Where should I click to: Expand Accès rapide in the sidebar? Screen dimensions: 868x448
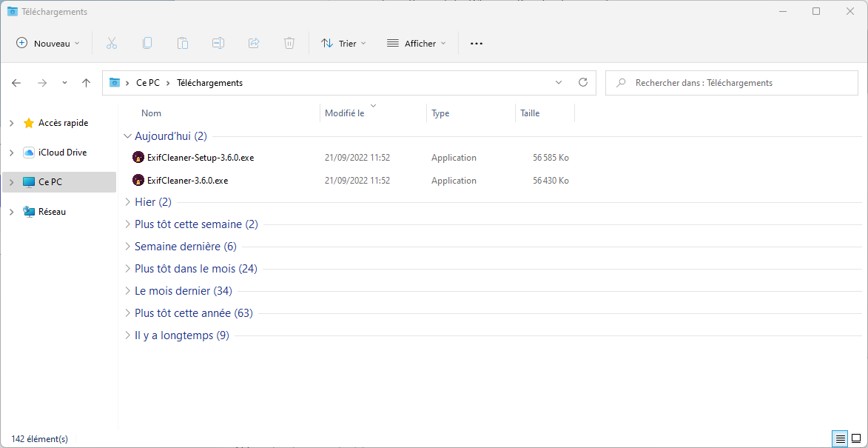coord(12,123)
